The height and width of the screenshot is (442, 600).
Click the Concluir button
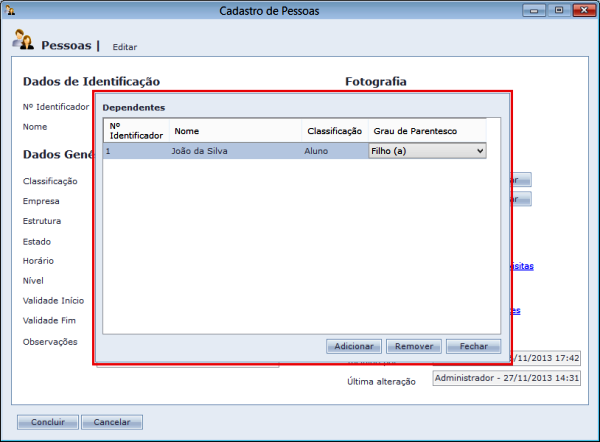47,422
